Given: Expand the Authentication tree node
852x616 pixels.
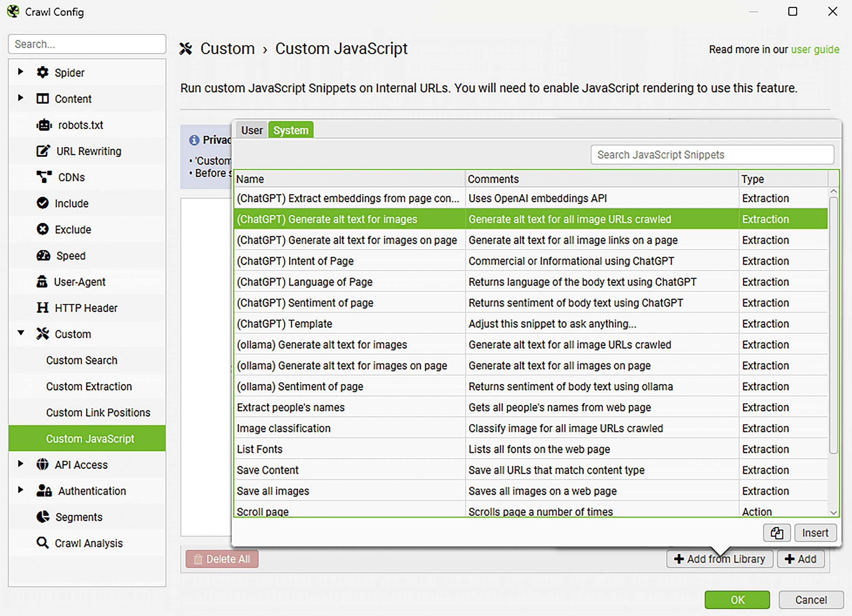Looking at the screenshot, I should [21, 490].
